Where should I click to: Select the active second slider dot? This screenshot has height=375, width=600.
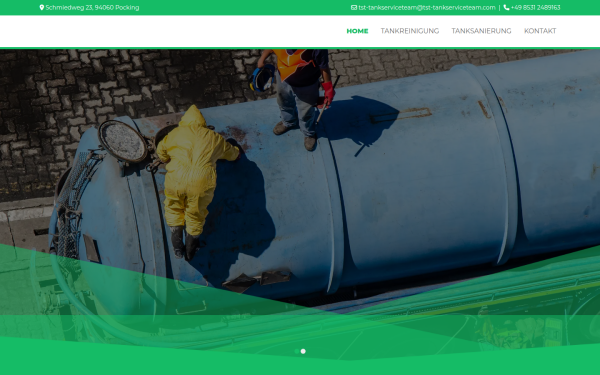tap(303, 351)
